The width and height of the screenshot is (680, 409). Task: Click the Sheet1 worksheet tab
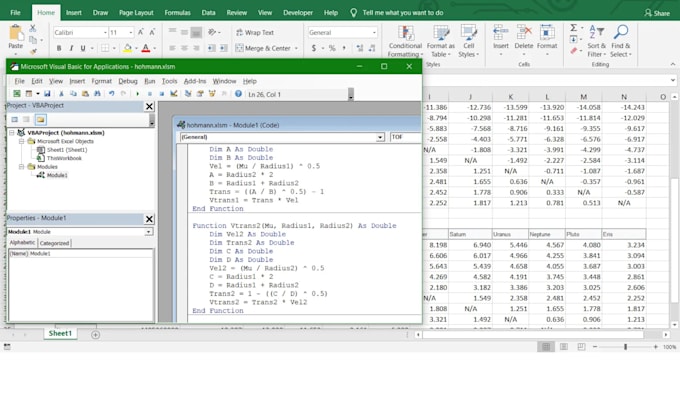click(60, 334)
